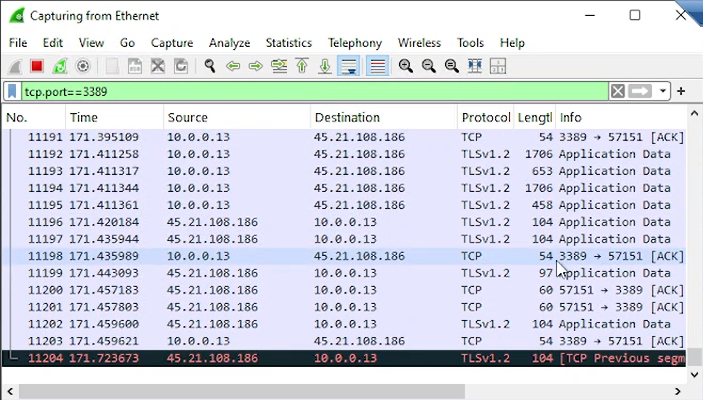703x400 pixels.
Task: Open the Edit menu
Action: (x=52, y=43)
